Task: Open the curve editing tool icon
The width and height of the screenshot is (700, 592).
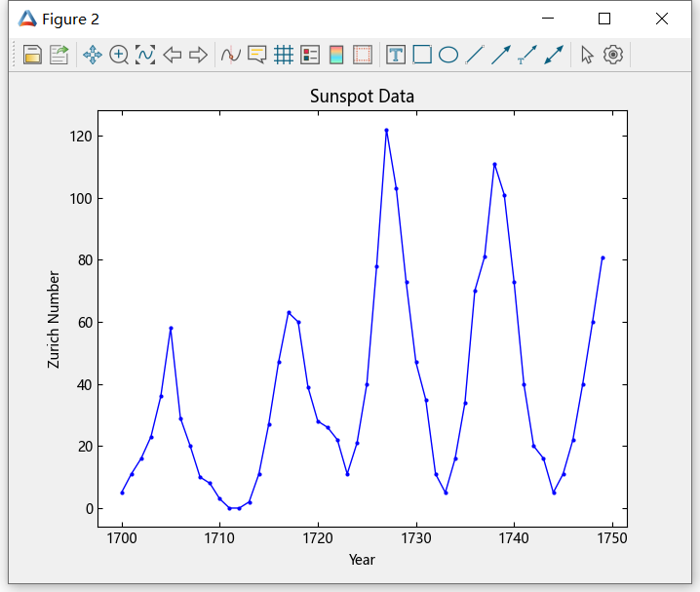Action: [x=231, y=55]
